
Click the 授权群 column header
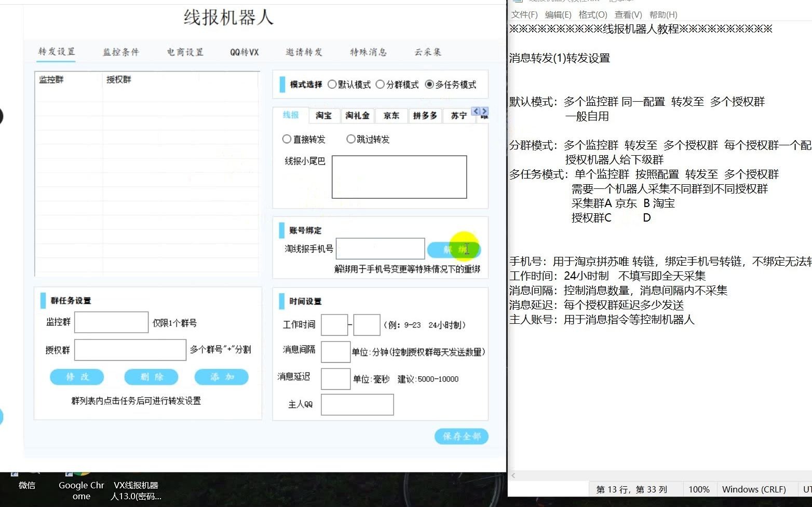(119, 79)
